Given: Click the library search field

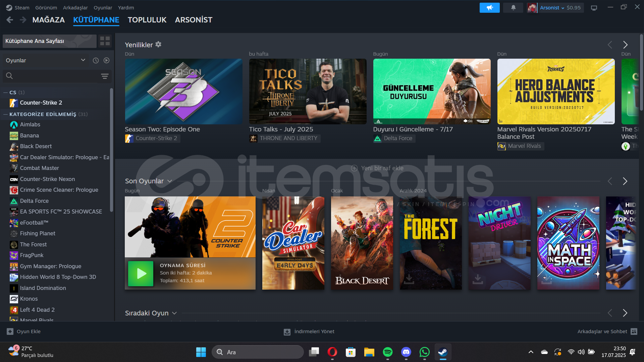Looking at the screenshot, I should pos(50,76).
